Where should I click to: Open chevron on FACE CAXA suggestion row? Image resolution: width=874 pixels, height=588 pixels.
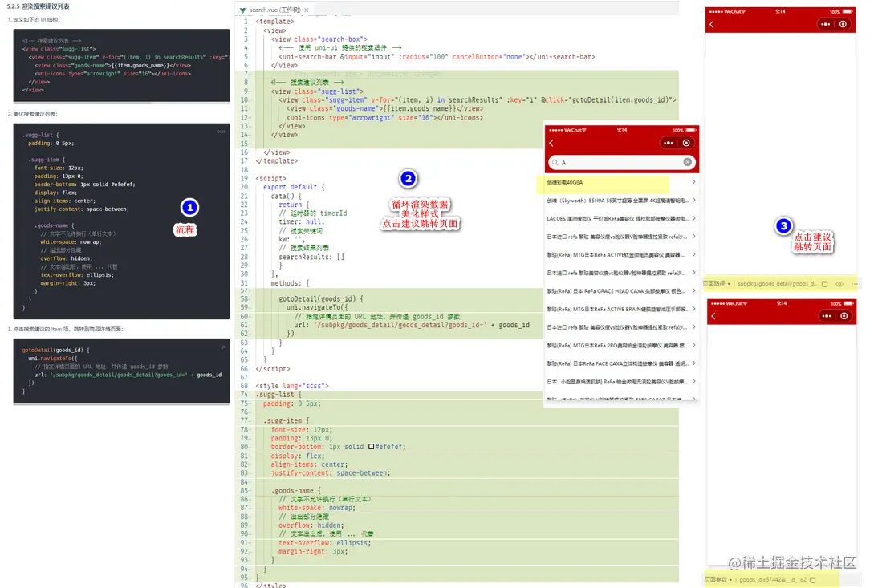pos(693,363)
